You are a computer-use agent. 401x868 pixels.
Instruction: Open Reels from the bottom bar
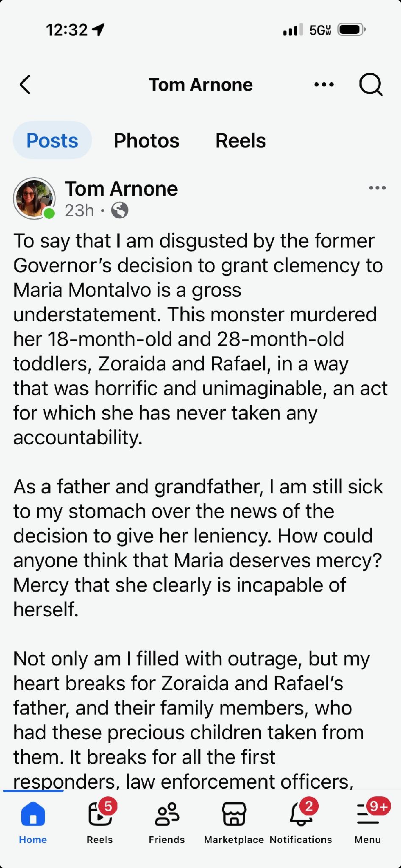100,821
